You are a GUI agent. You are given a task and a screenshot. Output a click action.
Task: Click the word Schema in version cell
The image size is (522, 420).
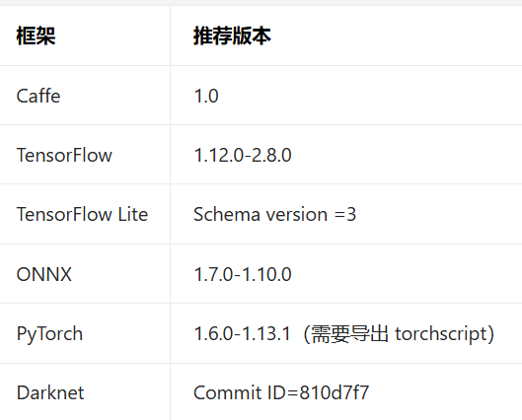click(227, 214)
